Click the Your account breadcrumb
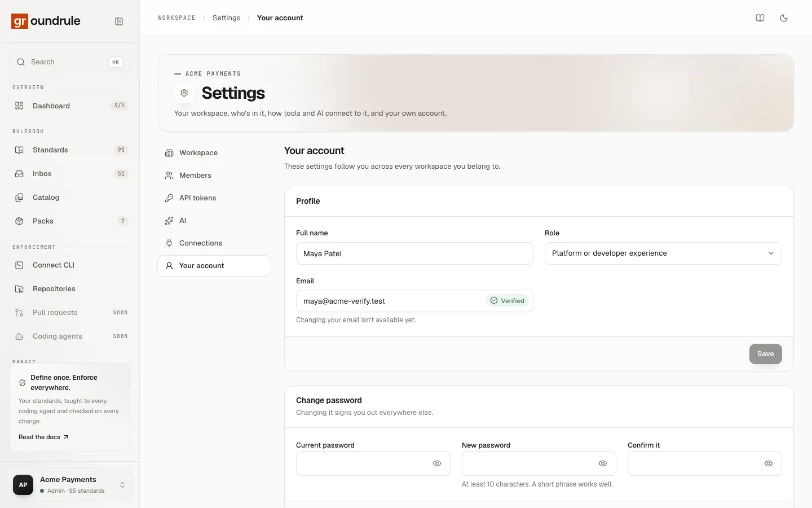 pos(280,18)
